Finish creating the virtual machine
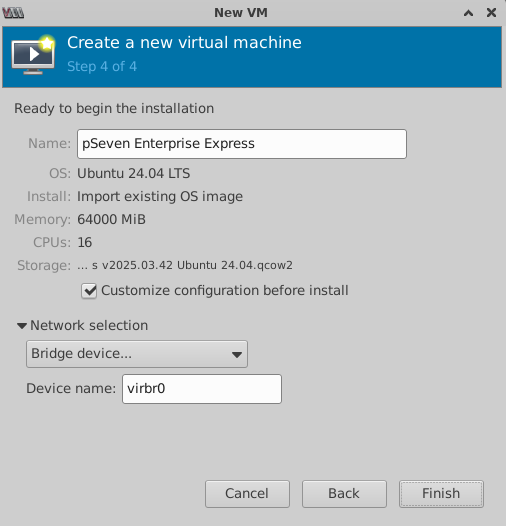The width and height of the screenshot is (506, 526). coord(441,494)
